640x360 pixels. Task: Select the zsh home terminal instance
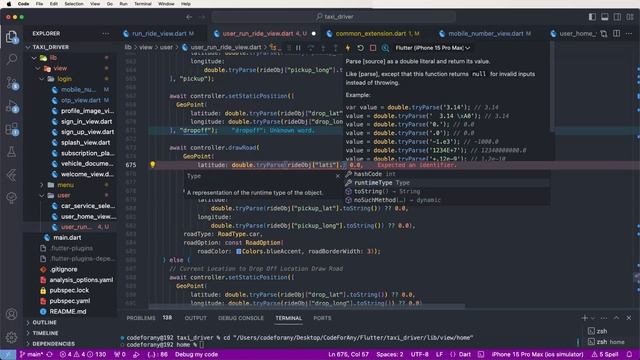coord(607,342)
